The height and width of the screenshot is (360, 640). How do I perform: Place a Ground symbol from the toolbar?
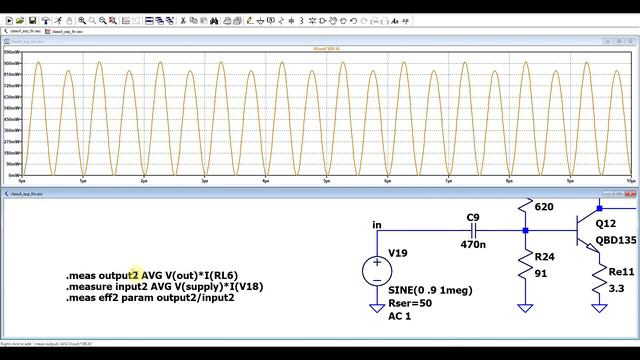click(x=260, y=20)
